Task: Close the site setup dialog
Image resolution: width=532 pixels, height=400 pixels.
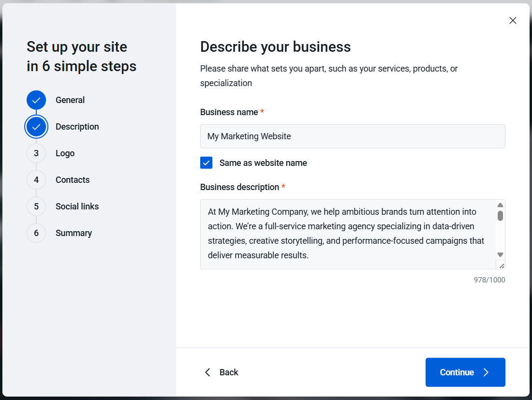Action: pos(513,20)
